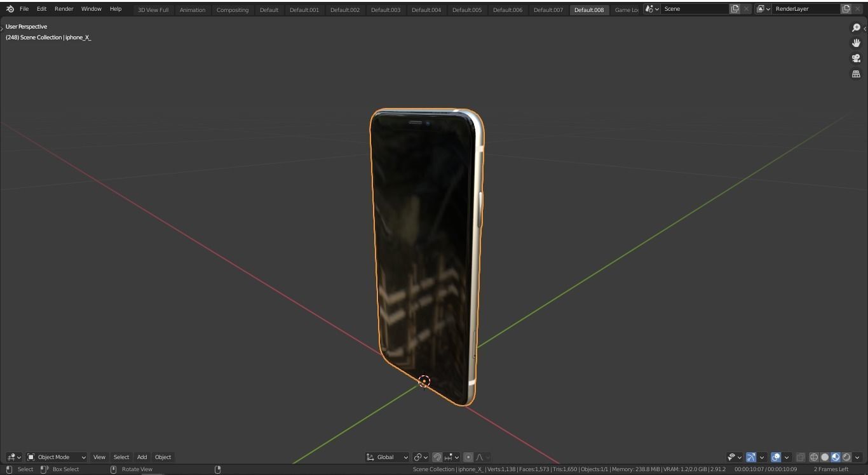This screenshot has width=868, height=475.
Task: Toggle proportional editing icon
Action: coord(468,457)
